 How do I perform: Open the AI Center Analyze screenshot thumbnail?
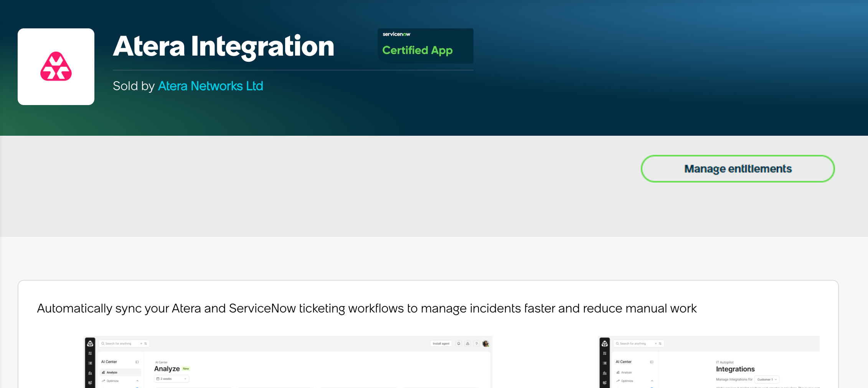pyautogui.click(x=288, y=362)
